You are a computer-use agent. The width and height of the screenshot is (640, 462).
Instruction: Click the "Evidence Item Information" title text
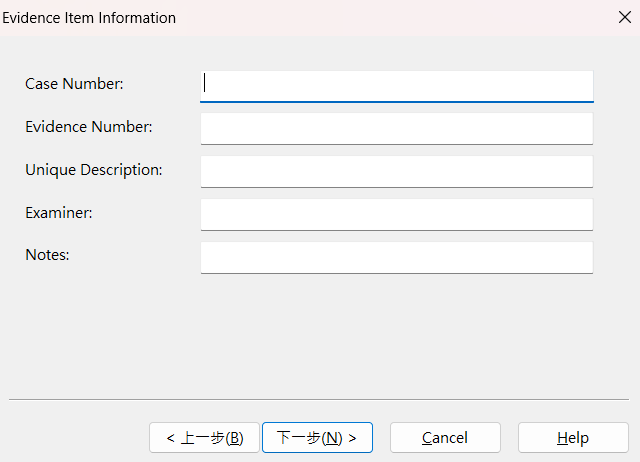click(x=89, y=18)
